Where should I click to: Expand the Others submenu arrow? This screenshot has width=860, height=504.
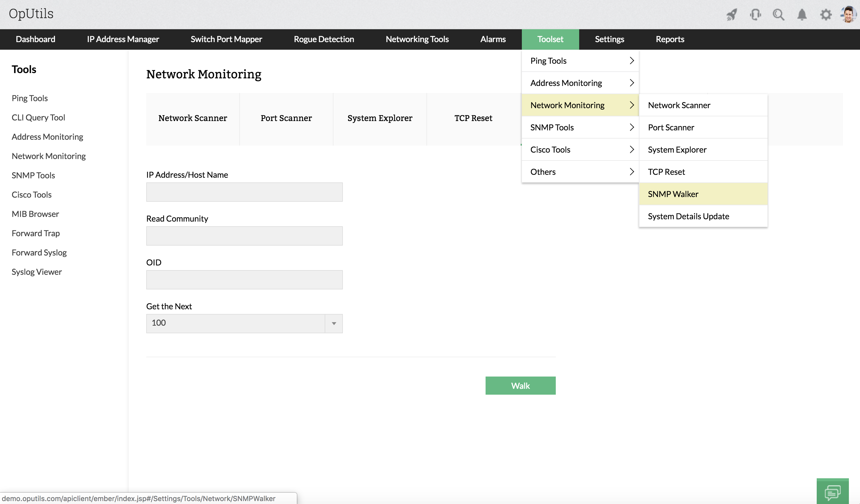[632, 172]
